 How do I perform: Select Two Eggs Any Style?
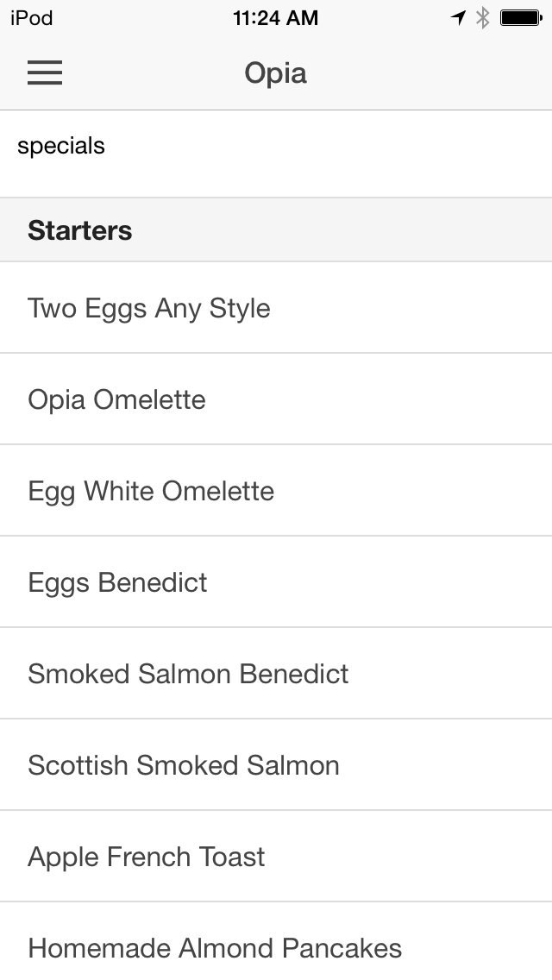click(276, 308)
